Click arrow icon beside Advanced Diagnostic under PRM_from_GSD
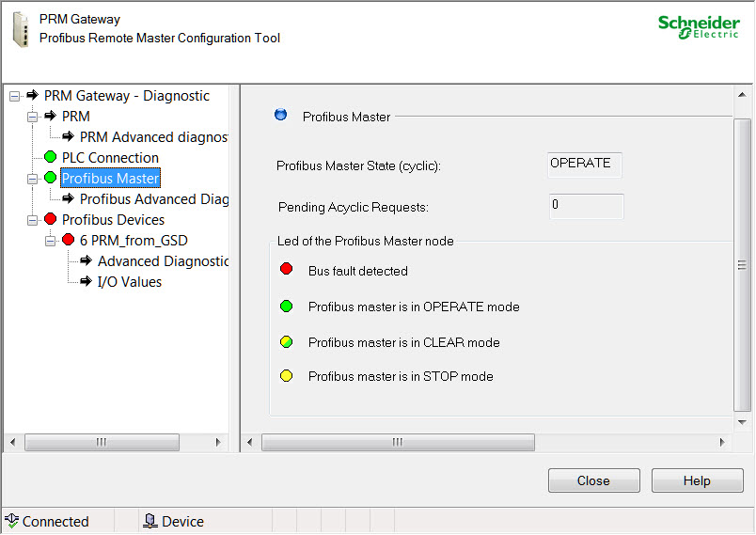 click(x=86, y=260)
